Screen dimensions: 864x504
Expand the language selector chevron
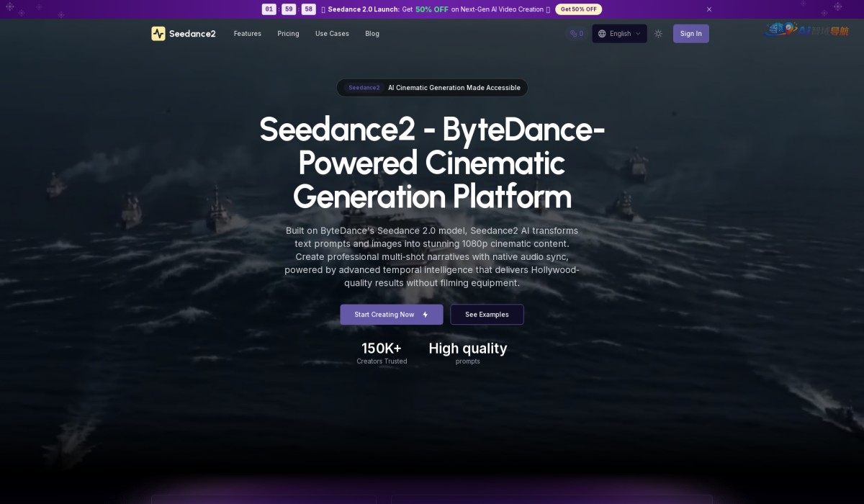(x=638, y=34)
